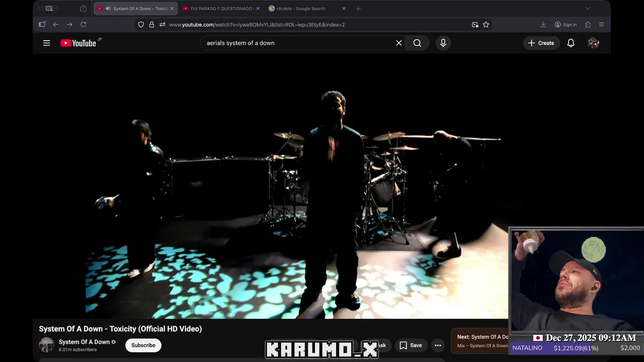The width and height of the screenshot is (644, 362).
Task: Click the 8.01m subscribers text
Action: 78,349
